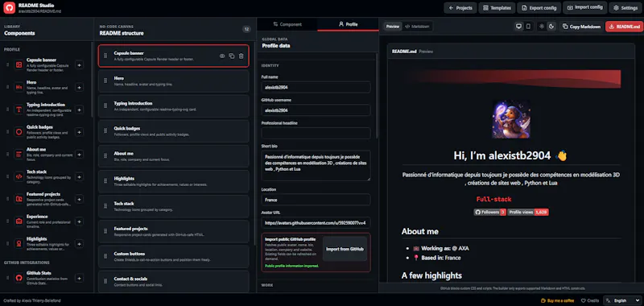
Task: Grab the Tech stack block drag handle
Action: pos(105,206)
